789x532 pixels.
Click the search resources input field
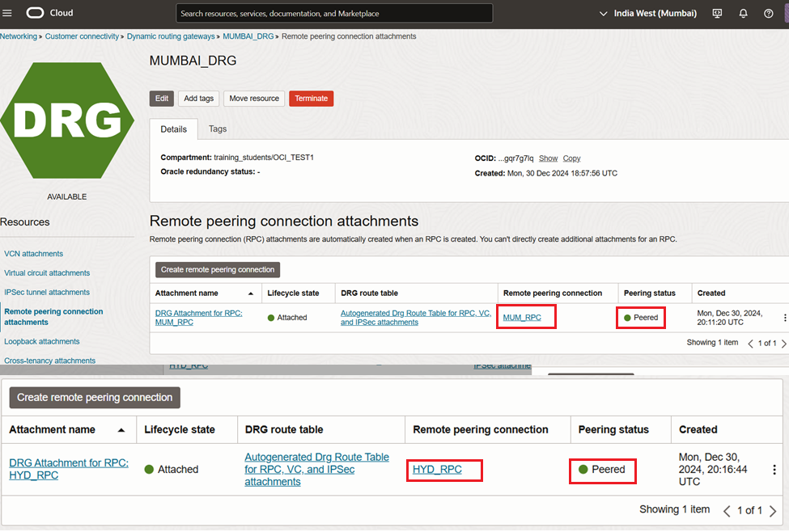coord(333,14)
